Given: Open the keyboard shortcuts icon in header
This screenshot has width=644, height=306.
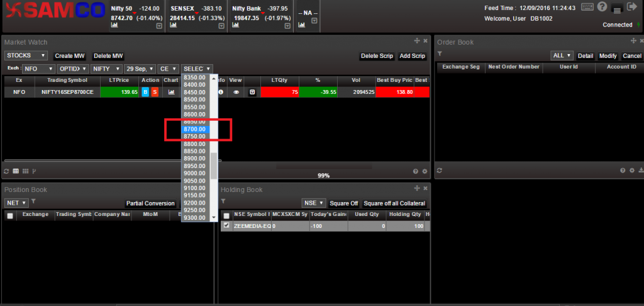Looking at the screenshot, I should click(x=587, y=7).
